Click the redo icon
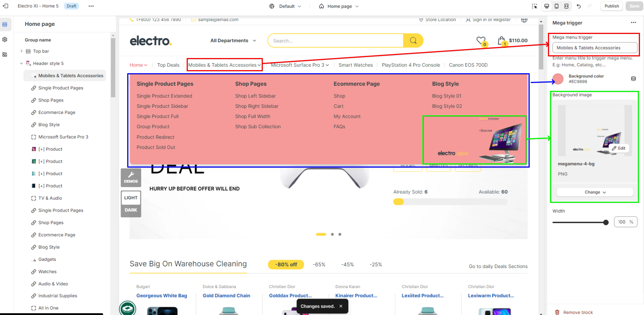This screenshot has height=315, width=644. (x=590, y=6)
